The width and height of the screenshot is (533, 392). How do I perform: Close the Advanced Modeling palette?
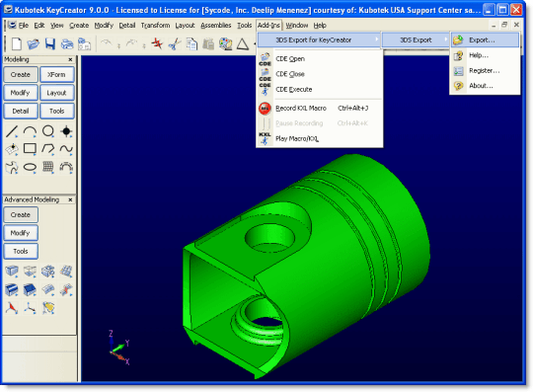pyautogui.click(x=70, y=199)
